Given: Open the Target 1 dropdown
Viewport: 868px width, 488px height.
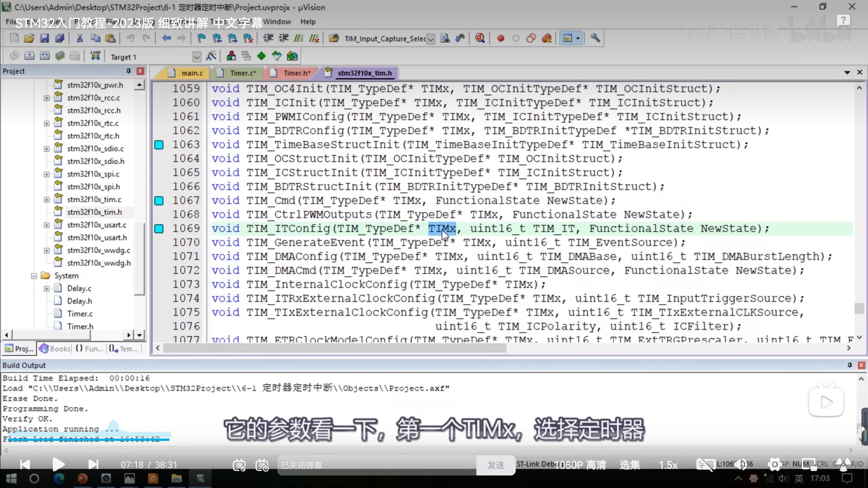Looking at the screenshot, I should click(x=197, y=57).
